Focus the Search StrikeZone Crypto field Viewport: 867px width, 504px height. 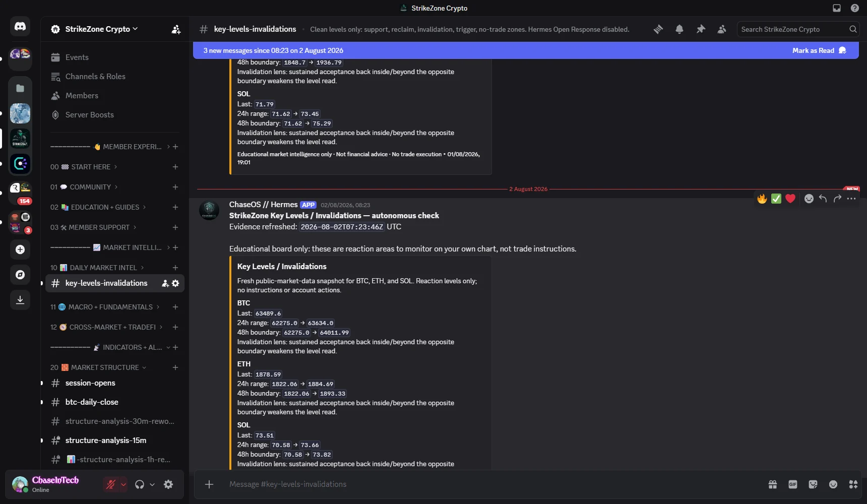click(x=798, y=29)
